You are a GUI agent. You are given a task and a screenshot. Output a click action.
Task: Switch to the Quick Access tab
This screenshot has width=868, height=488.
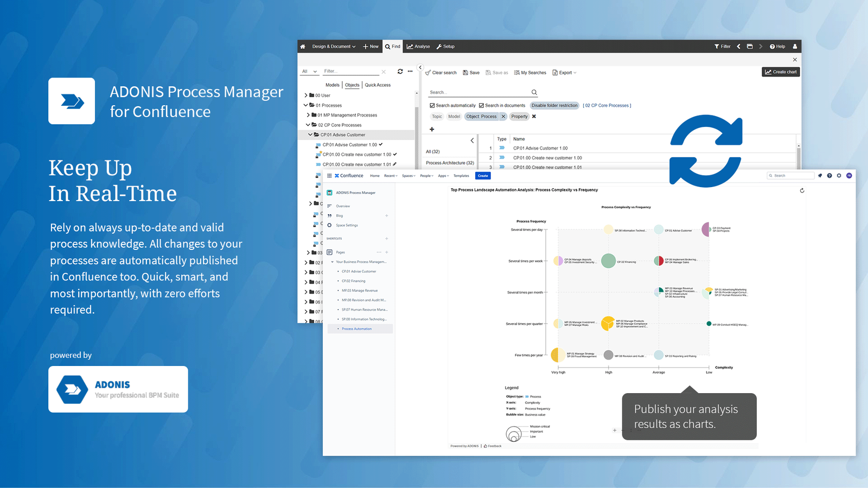pyautogui.click(x=378, y=85)
